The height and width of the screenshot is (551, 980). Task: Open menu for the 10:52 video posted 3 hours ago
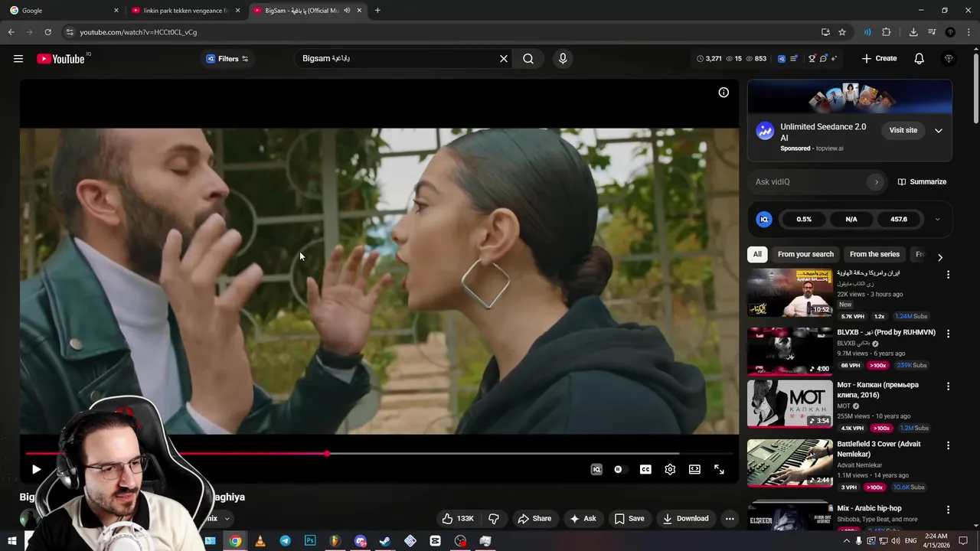click(x=948, y=275)
